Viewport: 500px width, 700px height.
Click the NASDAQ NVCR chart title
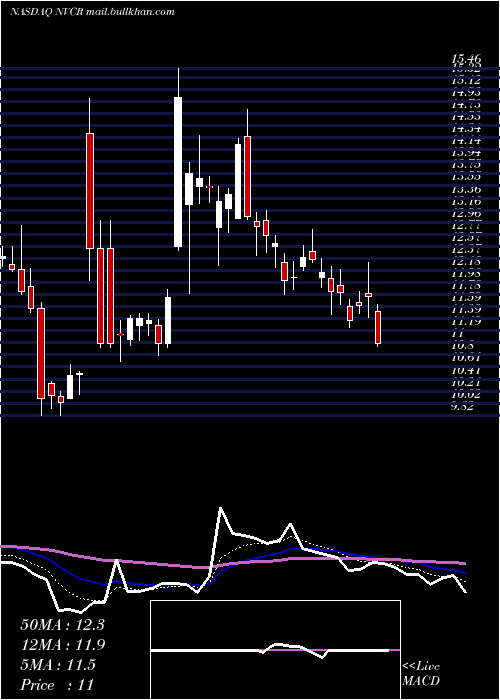pyautogui.click(x=92, y=12)
